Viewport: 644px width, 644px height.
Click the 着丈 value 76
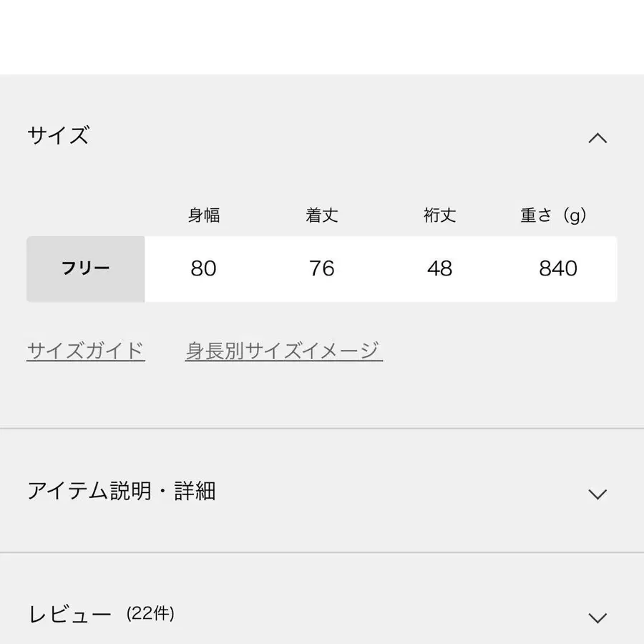click(322, 269)
